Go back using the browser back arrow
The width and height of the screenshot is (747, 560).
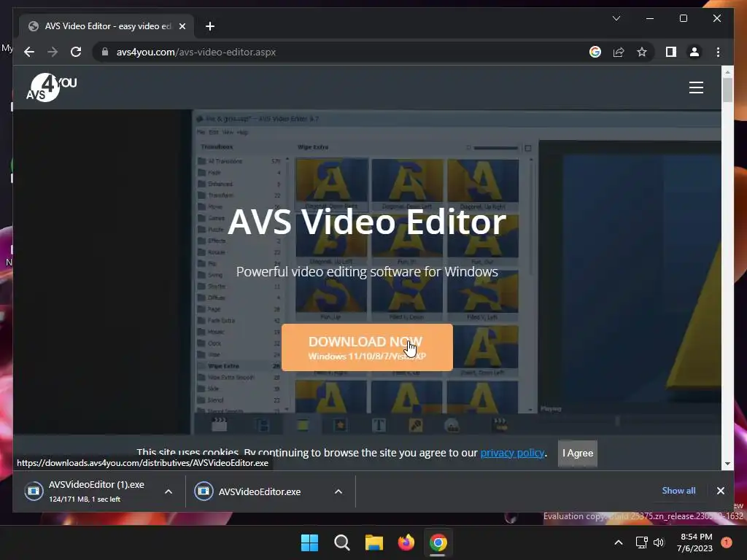(29, 52)
